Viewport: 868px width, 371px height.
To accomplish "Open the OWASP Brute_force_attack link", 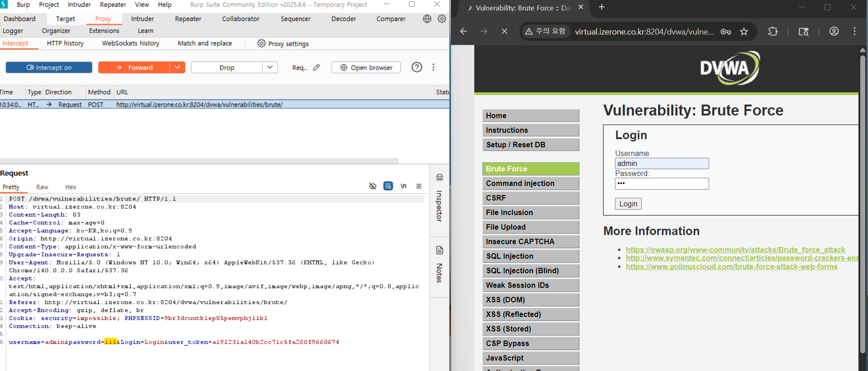I will (x=736, y=250).
